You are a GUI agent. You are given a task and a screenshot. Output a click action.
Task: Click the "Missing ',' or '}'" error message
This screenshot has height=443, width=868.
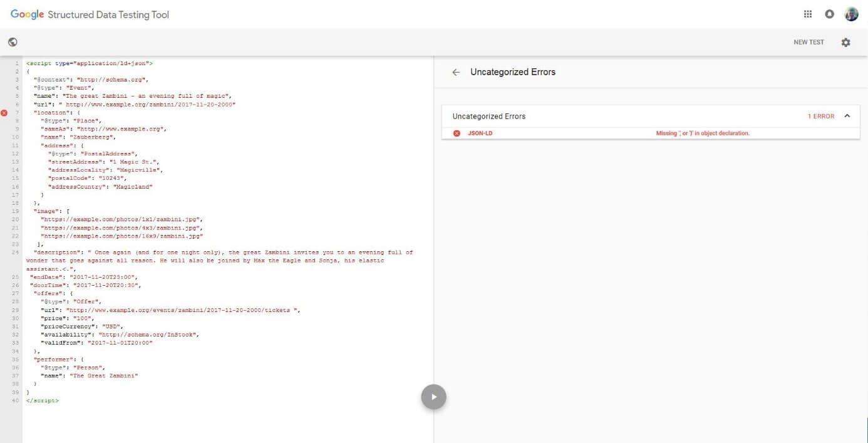pos(703,133)
